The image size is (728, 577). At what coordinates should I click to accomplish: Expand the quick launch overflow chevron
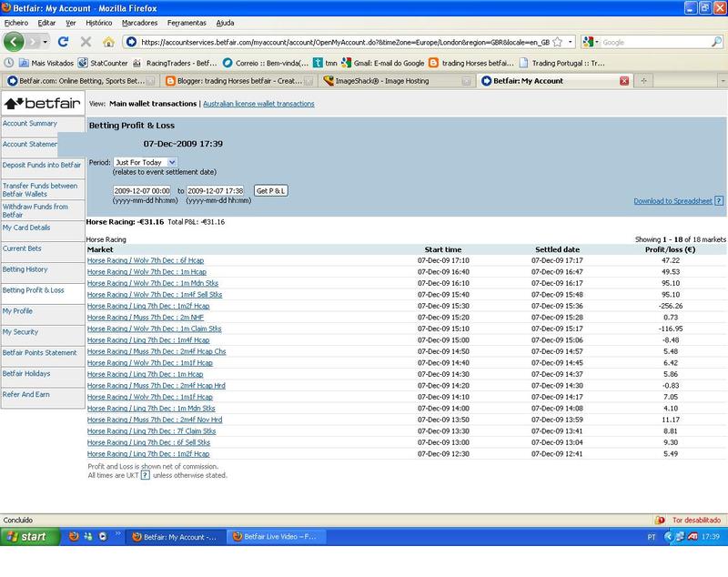(118, 533)
